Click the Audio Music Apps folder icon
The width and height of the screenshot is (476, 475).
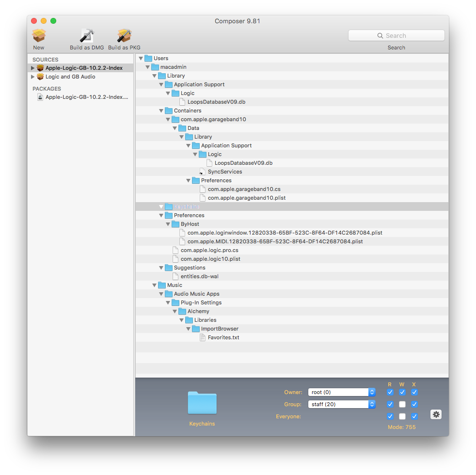(x=169, y=294)
